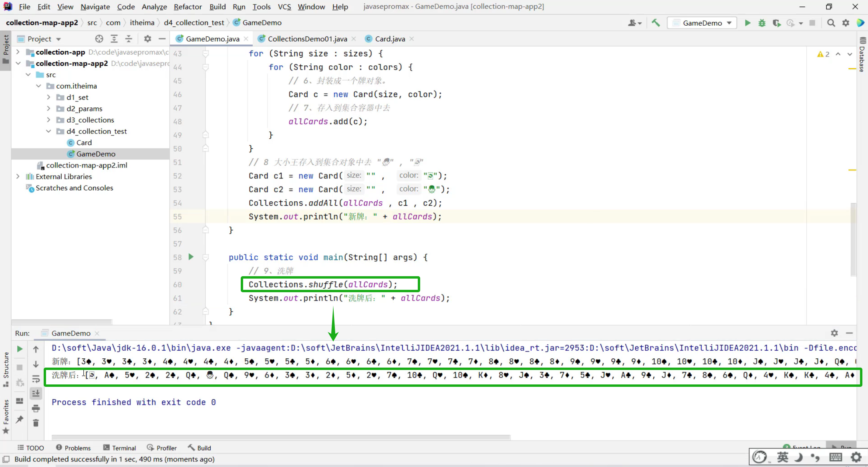The width and height of the screenshot is (868, 467).
Task: Toggle Scroll to End in the Run console
Action: pos(36,393)
